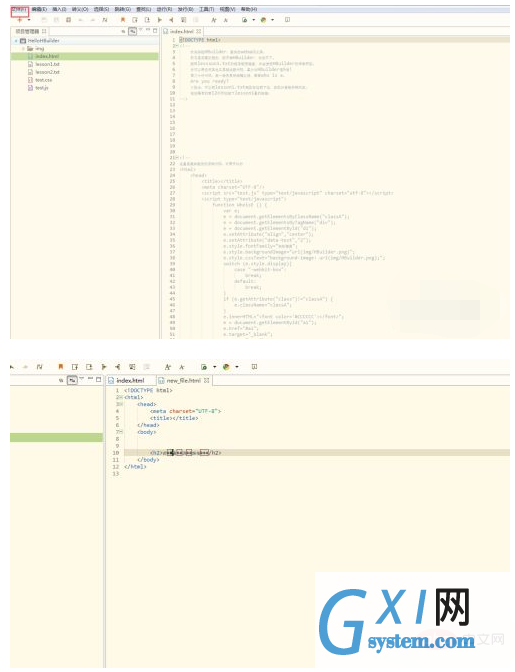515x672 pixels.
Task: Click the decrease font size icon in upper toolbar
Action: (x=225, y=20)
